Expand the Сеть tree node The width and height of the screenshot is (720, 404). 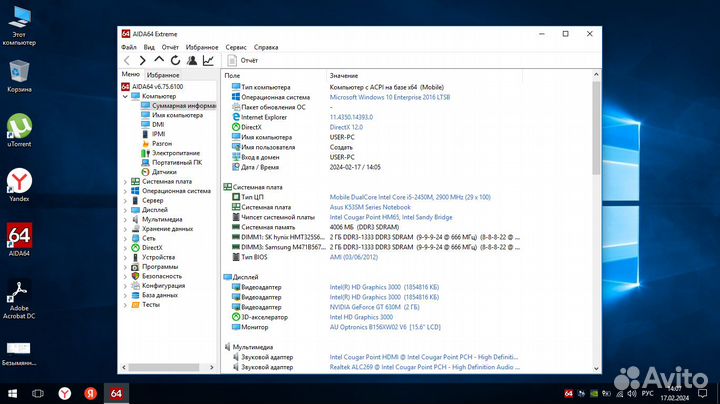(x=125, y=239)
